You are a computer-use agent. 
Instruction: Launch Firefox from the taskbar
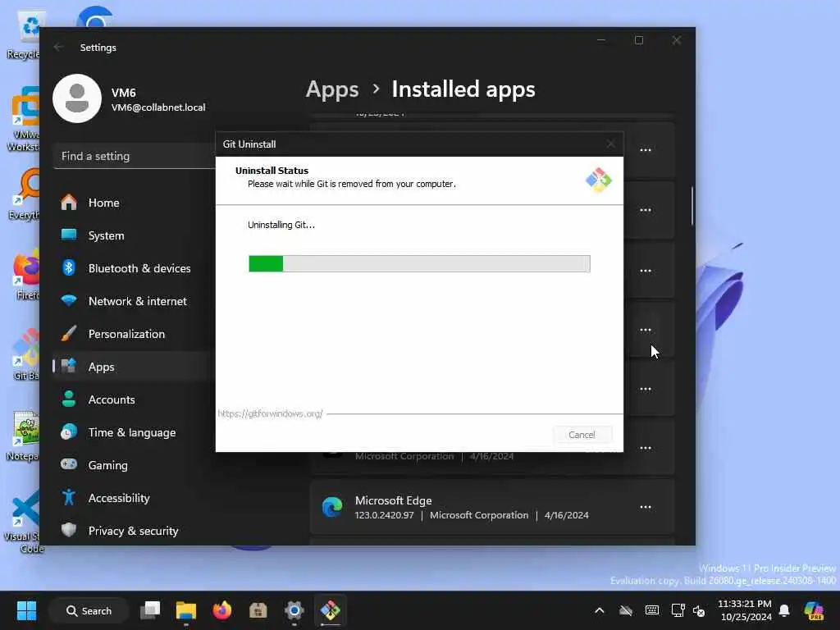point(221,610)
